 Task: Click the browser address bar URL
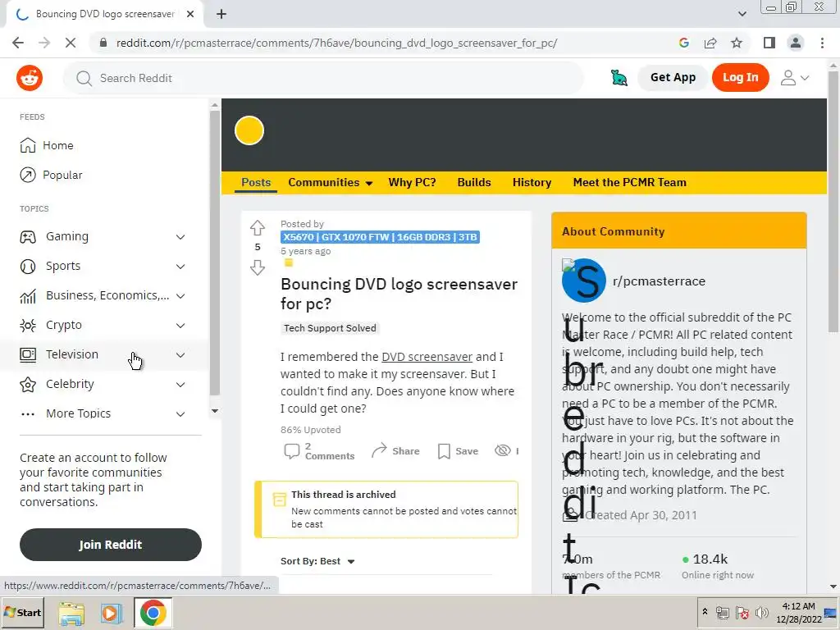pos(336,43)
